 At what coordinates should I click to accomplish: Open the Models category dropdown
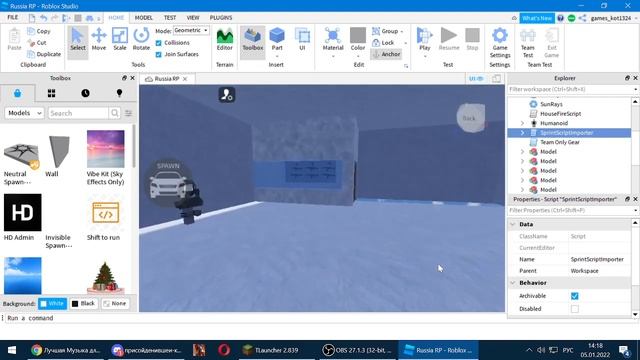click(x=24, y=113)
